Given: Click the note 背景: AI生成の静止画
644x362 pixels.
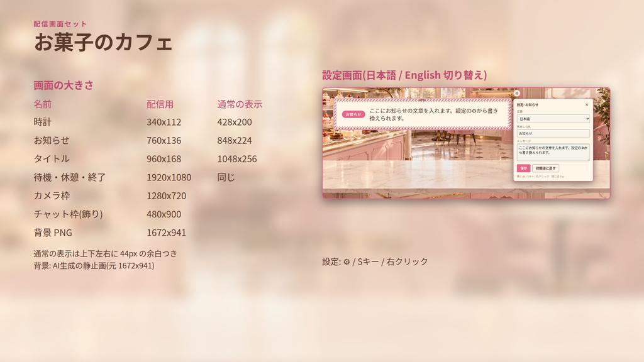Looking at the screenshot, I should (x=94, y=266).
